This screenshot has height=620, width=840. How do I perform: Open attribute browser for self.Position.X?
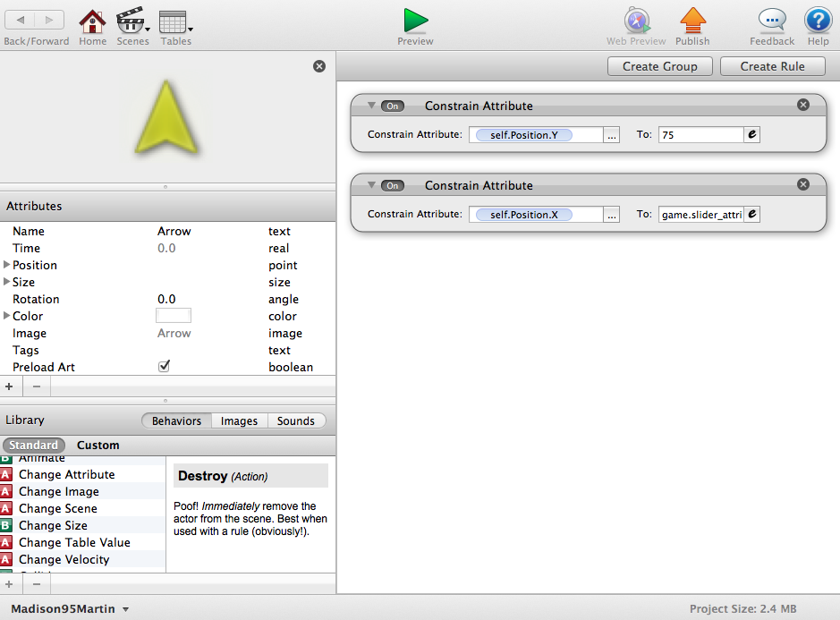612,215
